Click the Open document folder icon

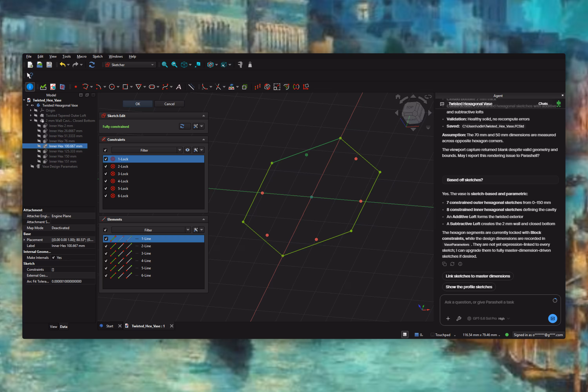click(40, 65)
